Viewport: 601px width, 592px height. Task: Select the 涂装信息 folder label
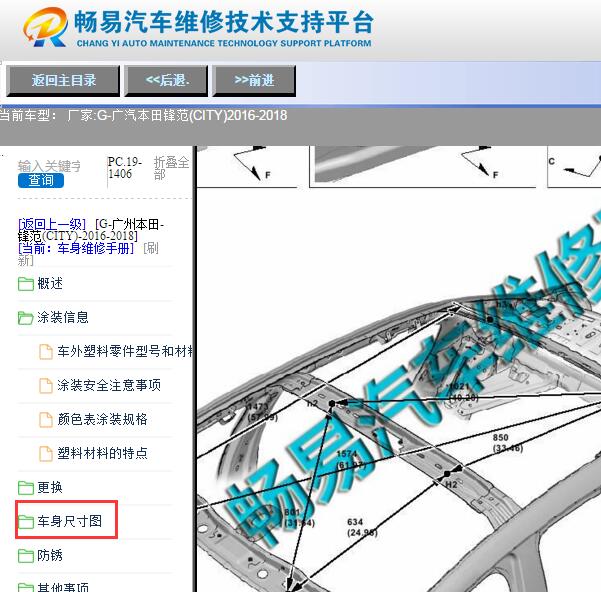coord(63,317)
